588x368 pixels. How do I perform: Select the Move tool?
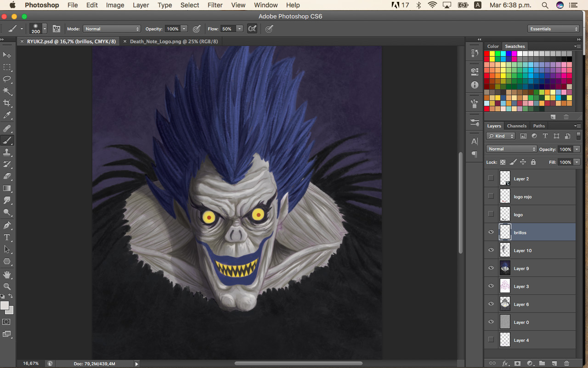[x=7, y=55]
